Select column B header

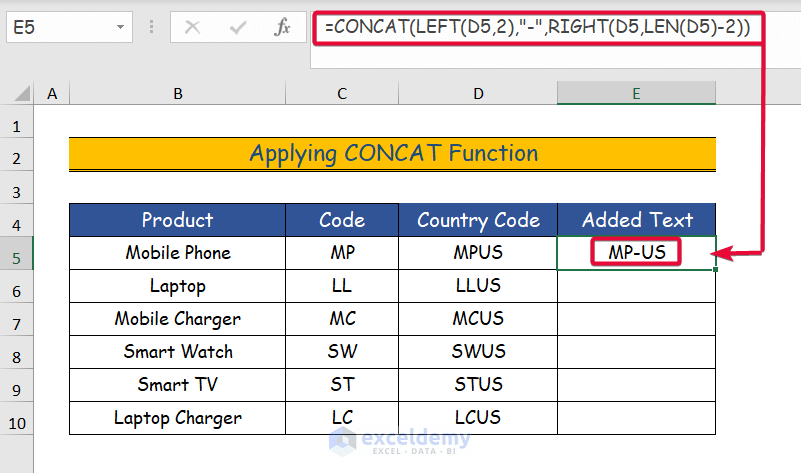177,94
